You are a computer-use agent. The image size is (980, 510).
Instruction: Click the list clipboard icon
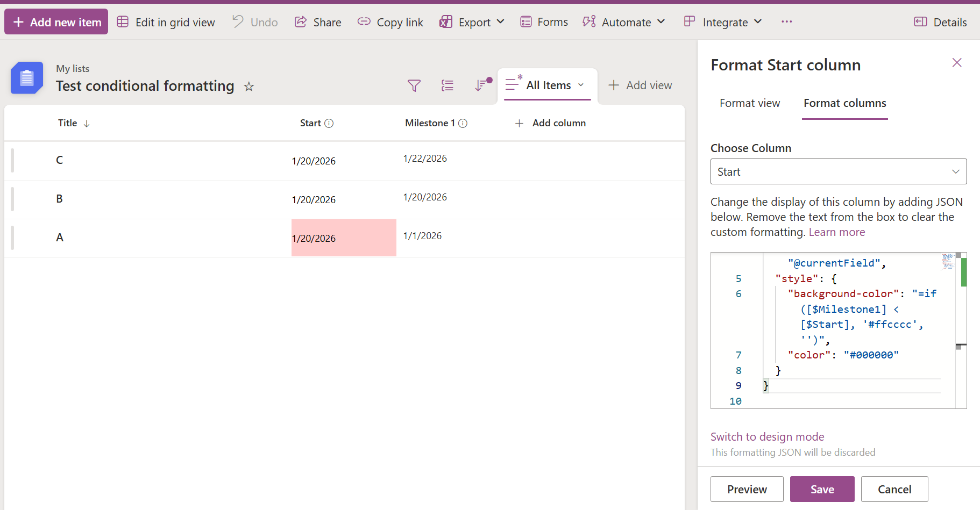click(27, 78)
